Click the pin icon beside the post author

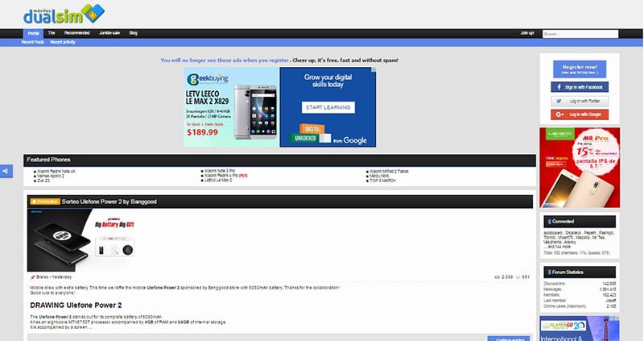tap(33, 277)
